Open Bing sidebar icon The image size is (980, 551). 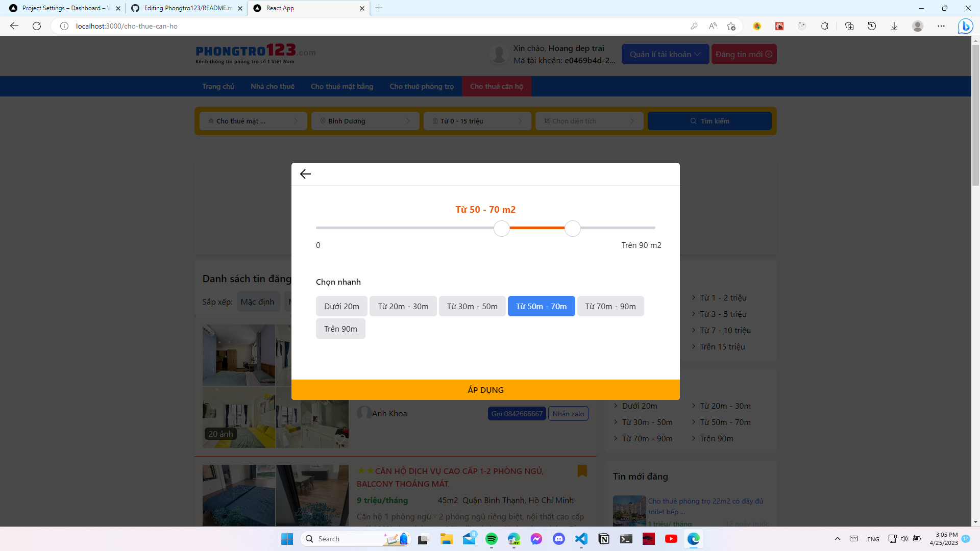(x=965, y=26)
